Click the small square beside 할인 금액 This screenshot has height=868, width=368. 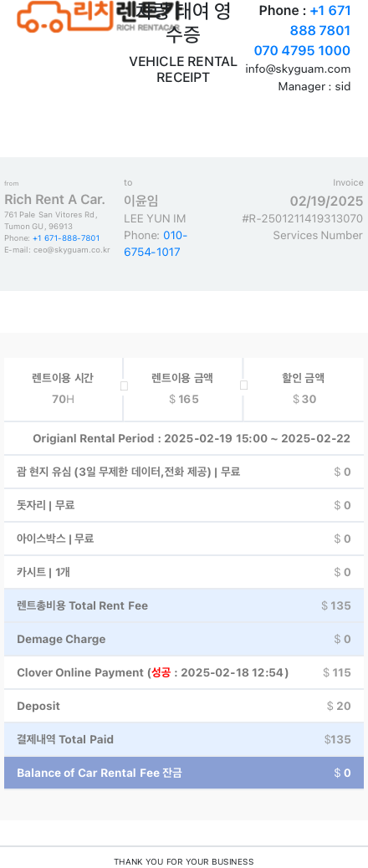click(x=243, y=385)
